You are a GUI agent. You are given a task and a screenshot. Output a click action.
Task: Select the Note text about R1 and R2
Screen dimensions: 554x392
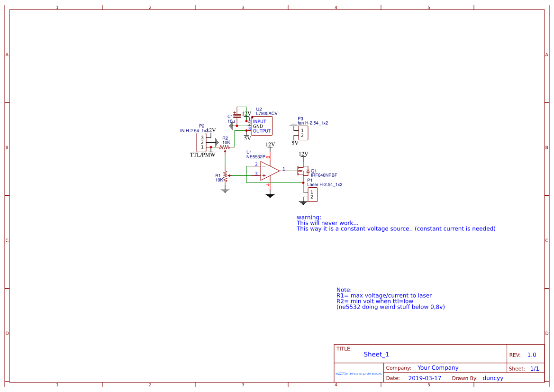coord(390,298)
